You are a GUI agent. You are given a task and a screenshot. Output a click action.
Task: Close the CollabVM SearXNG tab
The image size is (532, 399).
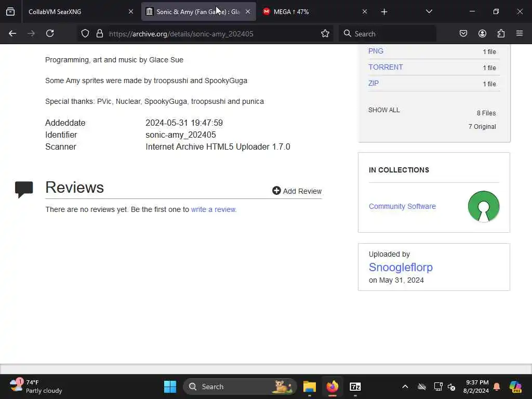pyautogui.click(x=131, y=11)
